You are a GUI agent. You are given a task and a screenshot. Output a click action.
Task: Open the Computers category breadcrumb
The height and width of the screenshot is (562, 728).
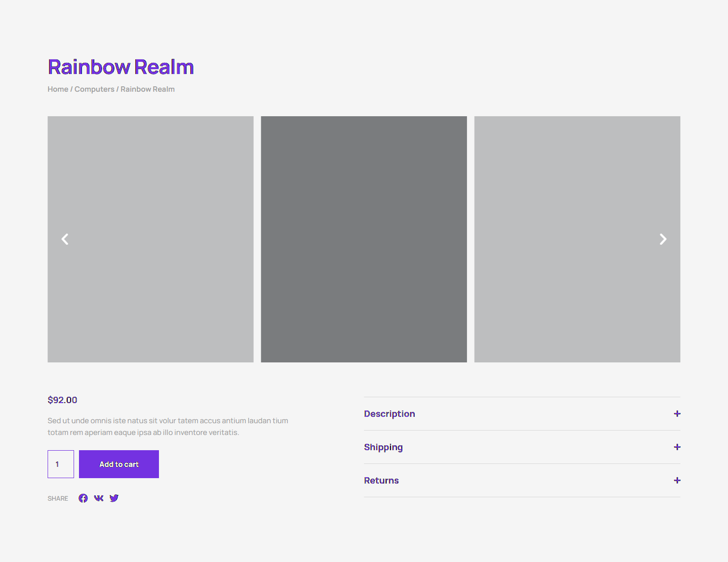(x=94, y=89)
